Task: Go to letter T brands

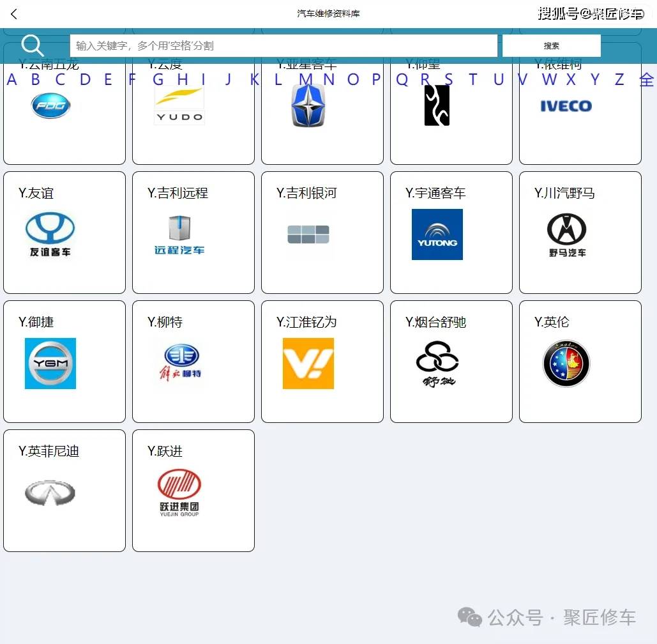Action: point(472,79)
